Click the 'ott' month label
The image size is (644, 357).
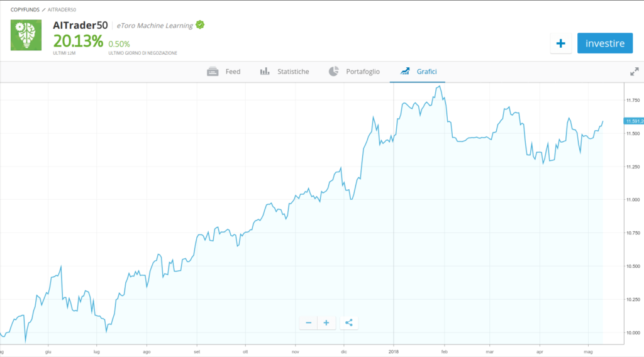(x=245, y=352)
